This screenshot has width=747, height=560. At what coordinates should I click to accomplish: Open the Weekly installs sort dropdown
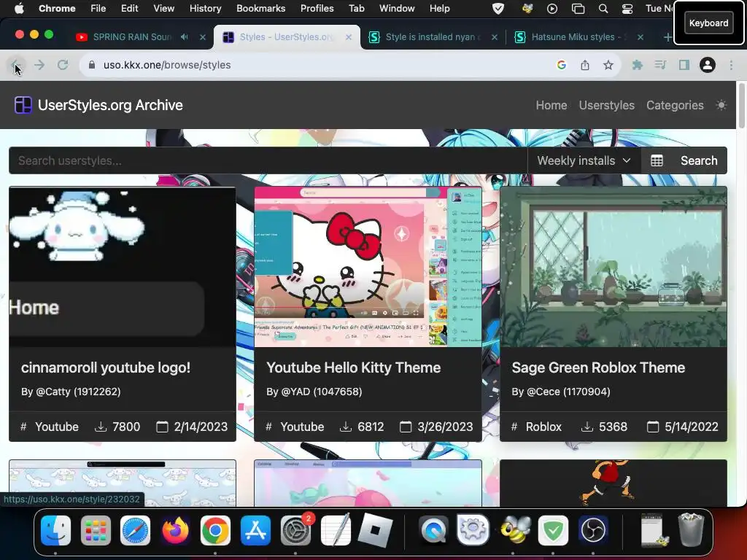584,161
